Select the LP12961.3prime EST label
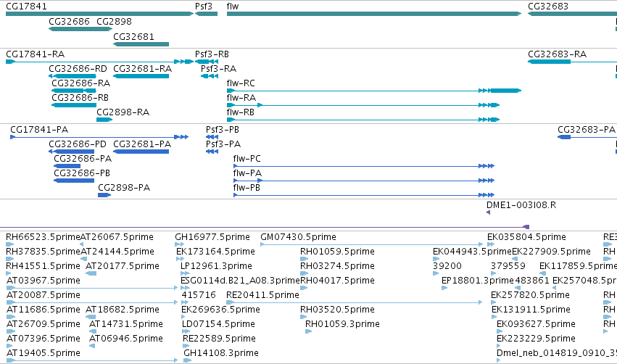617x364 pixels. pyautogui.click(x=217, y=266)
